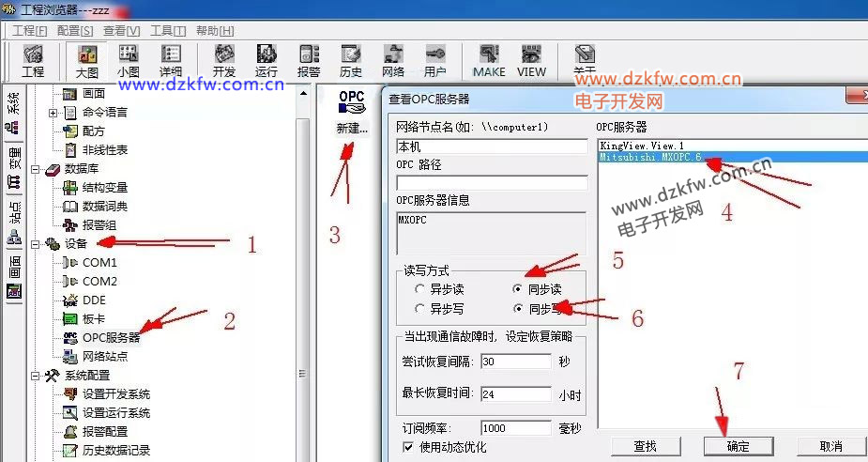Image resolution: width=868 pixels, height=462 pixels.
Task: Select the 异步写 radio button
Action: [x=419, y=308]
